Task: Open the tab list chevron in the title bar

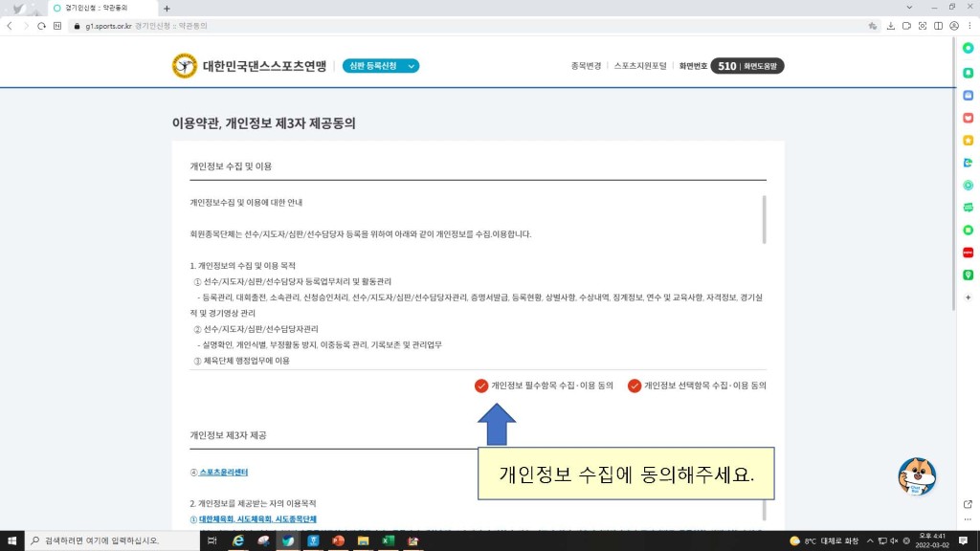Action: pyautogui.click(x=908, y=8)
